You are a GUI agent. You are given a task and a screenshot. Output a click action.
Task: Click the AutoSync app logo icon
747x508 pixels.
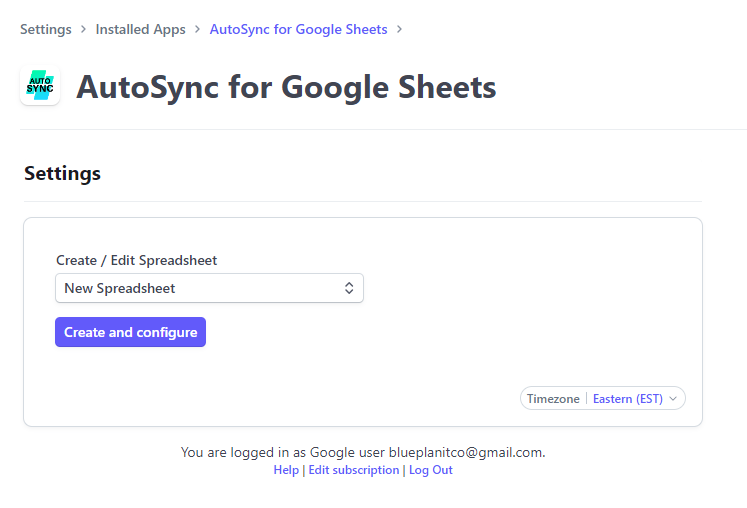click(x=40, y=85)
